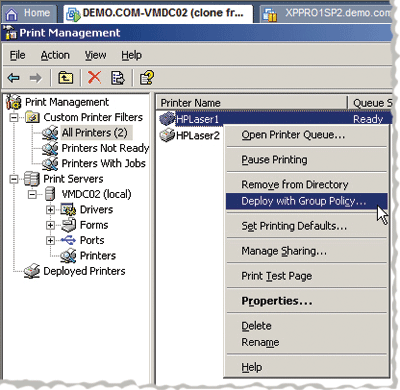Expand the Drivers tree node
The image size is (400, 390).
pyautogui.click(x=50, y=209)
